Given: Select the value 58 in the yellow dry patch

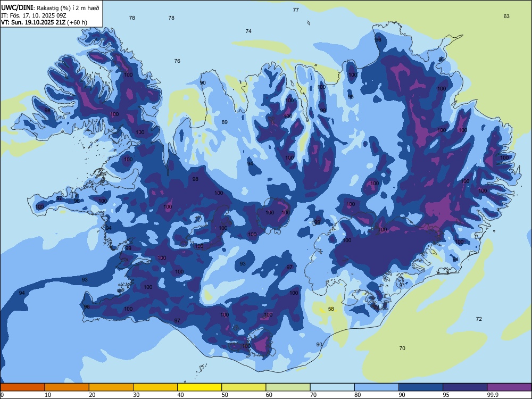Looking at the screenshot, I should click(x=331, y=309).
